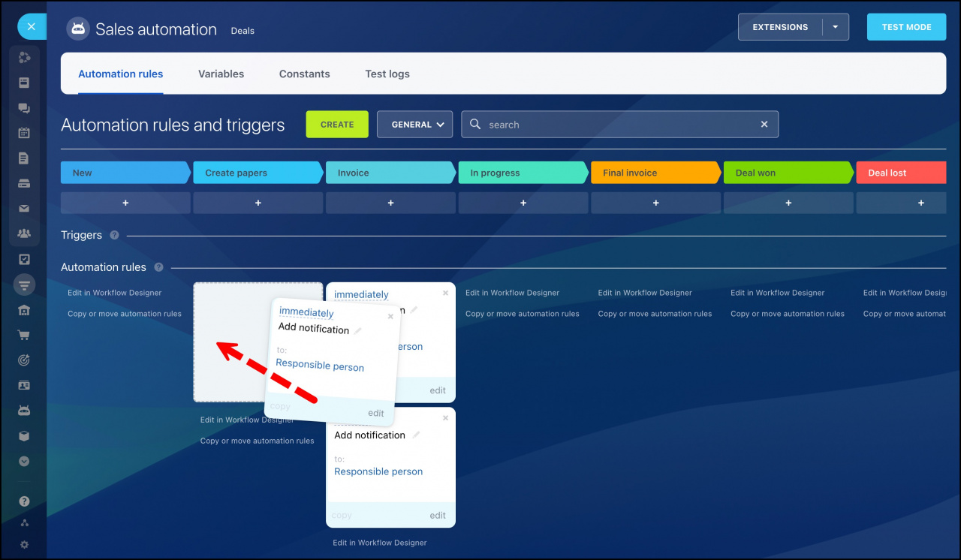Switch to the Automation rules tab

pos(121,74)
